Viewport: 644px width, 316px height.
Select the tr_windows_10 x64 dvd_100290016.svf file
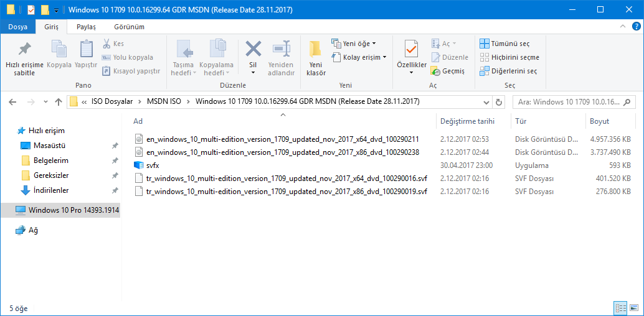(x=281, y=179)
